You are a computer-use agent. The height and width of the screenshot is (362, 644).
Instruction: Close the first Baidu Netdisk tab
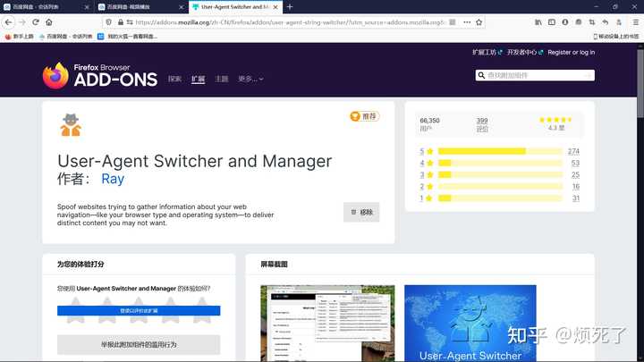click(x=87, y=7)
